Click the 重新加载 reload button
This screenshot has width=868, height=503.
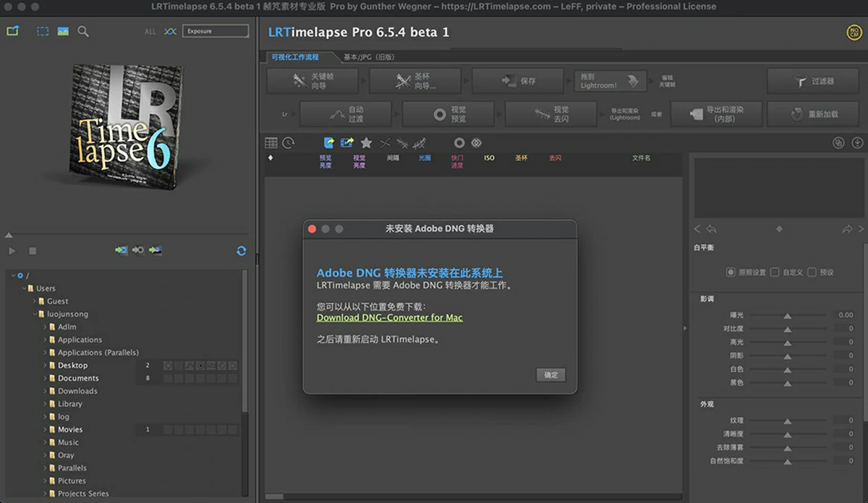pyautogui.click(x=813, y=114)
